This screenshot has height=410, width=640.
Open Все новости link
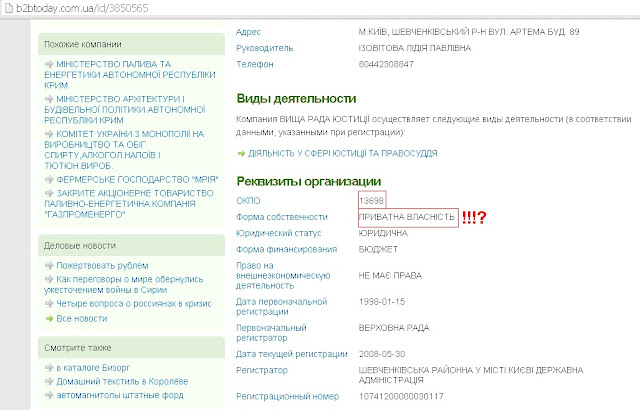point(82,319)
